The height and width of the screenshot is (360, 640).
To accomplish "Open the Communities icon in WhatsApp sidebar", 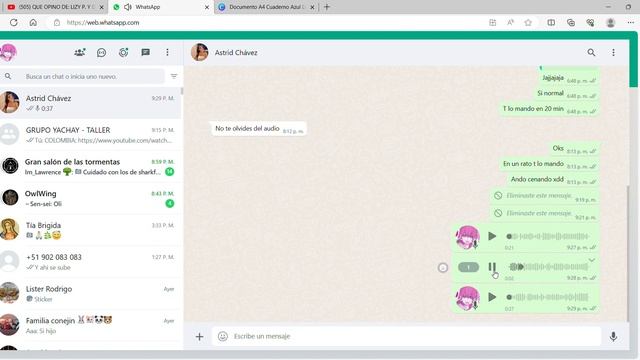I will coord(80,52).
